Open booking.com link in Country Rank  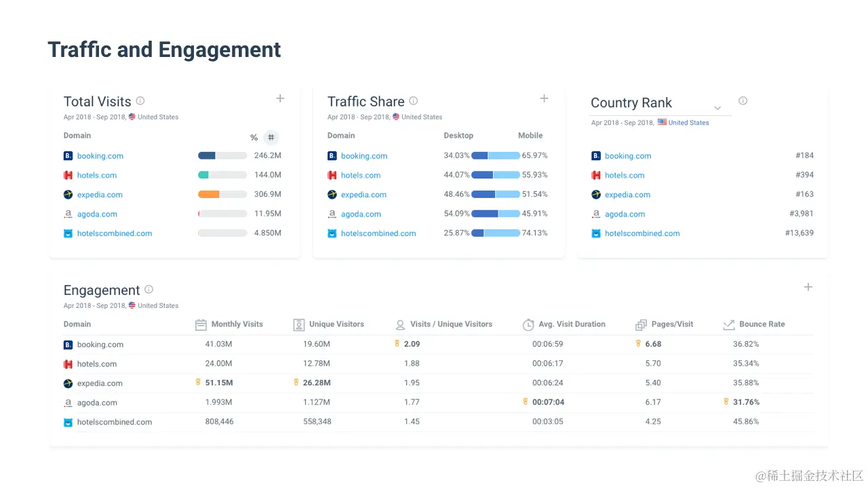pyautogui.click(x=628, y=156)
